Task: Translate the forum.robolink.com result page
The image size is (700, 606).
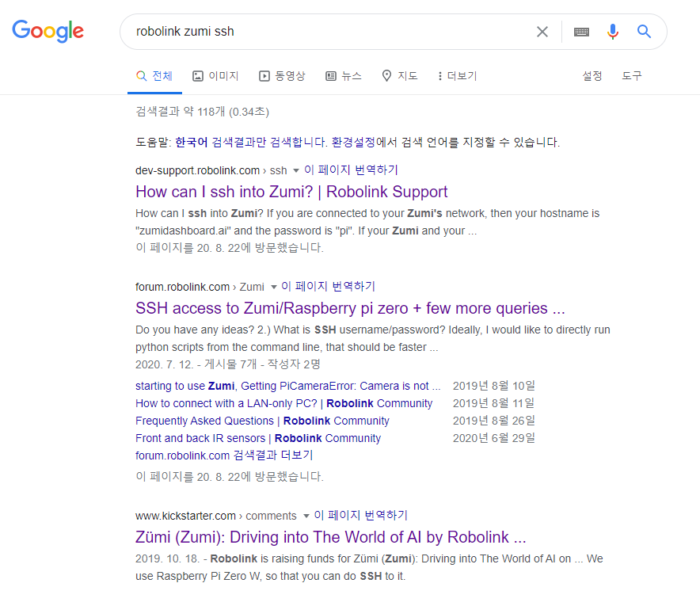Action: click(x=328, y=287)
